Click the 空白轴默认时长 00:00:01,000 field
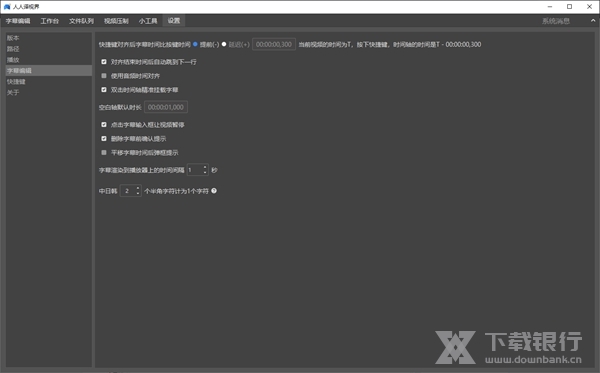600x373 pixels. 166,107
